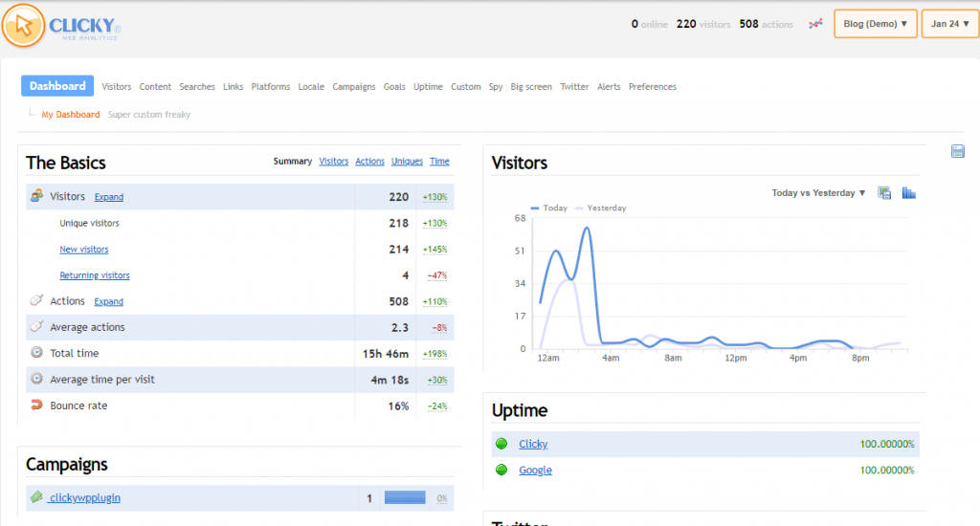Click the Actions mouse icon
980x526 pixels.
pyautogui.click(x=37, y=300)
